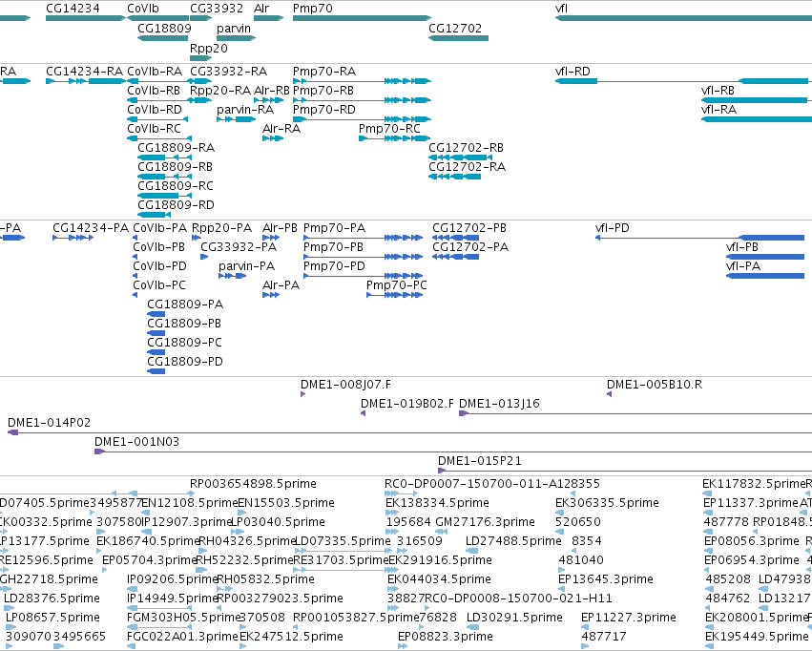Click protein Rpp20-PA
The height and width of the screenshot is (651, 812).
coord(221,228)
